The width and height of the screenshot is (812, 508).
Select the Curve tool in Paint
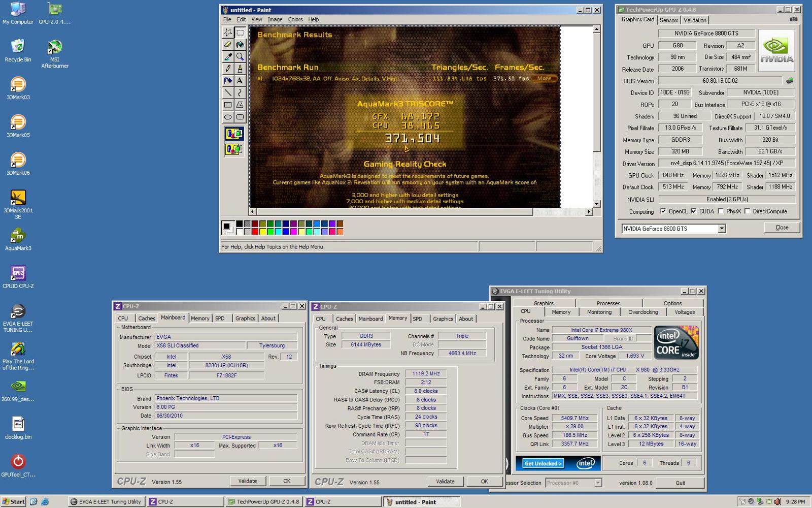240,92
